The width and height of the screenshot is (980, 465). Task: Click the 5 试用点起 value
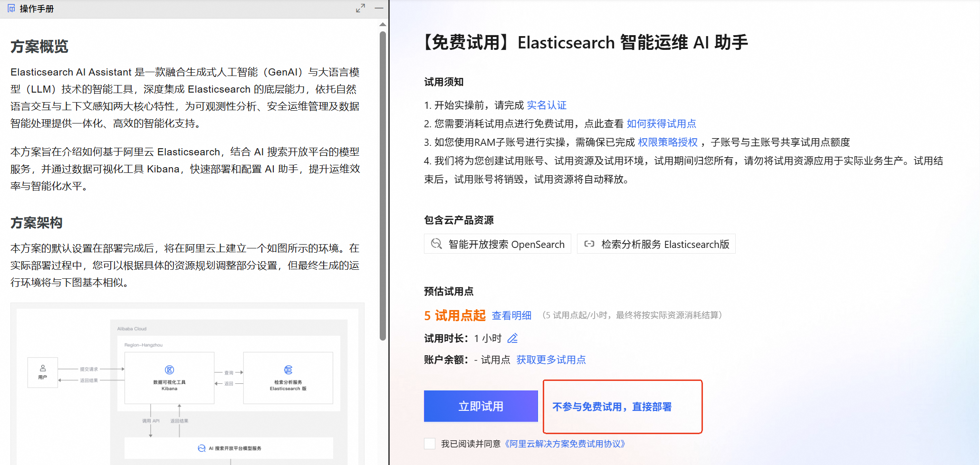click(x=455, y=315)
